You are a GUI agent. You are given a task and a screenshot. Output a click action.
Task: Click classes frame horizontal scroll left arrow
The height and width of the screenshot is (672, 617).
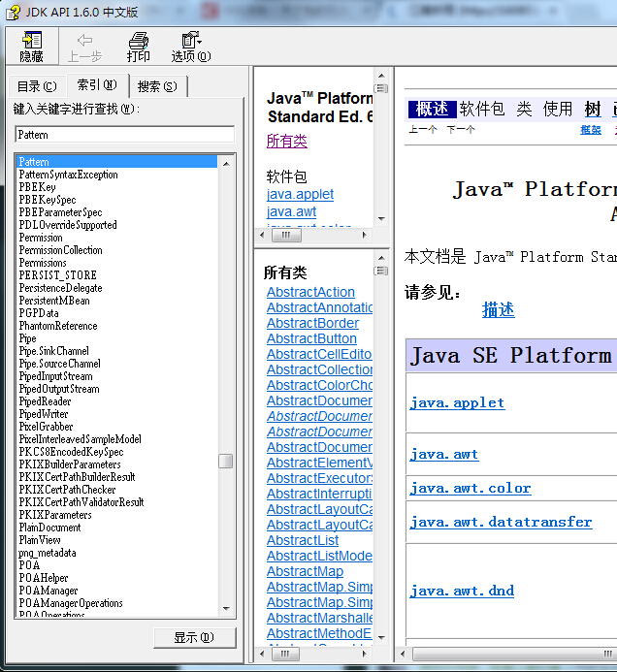(x=262, y=654)
